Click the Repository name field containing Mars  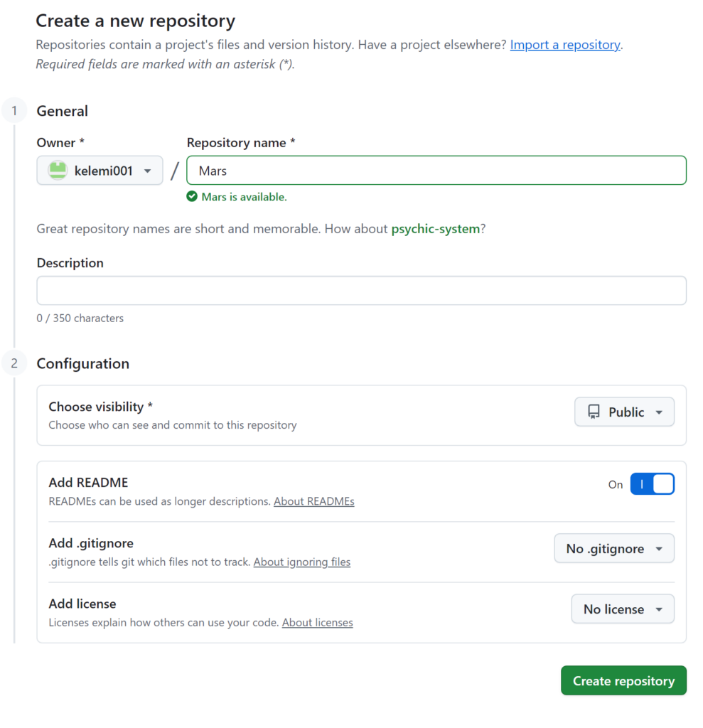(436, 171)
